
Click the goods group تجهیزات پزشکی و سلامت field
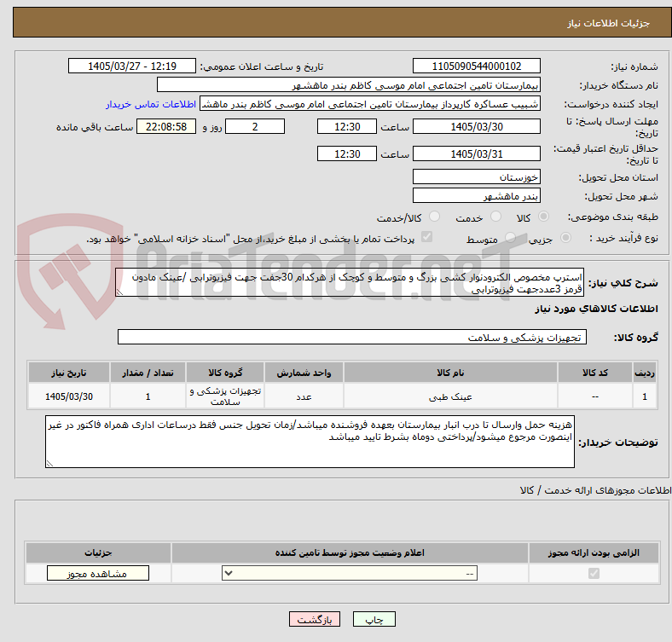(352, 337)
